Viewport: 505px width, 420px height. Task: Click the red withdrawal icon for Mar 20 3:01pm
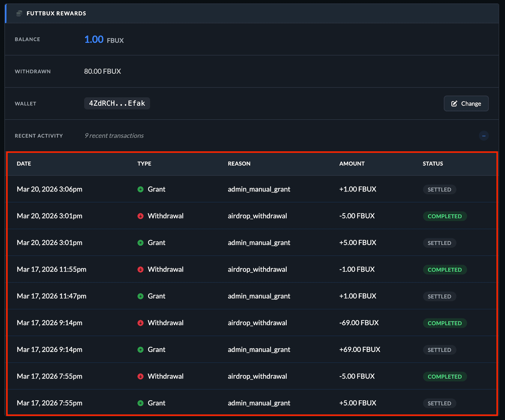tap(140, 216)
